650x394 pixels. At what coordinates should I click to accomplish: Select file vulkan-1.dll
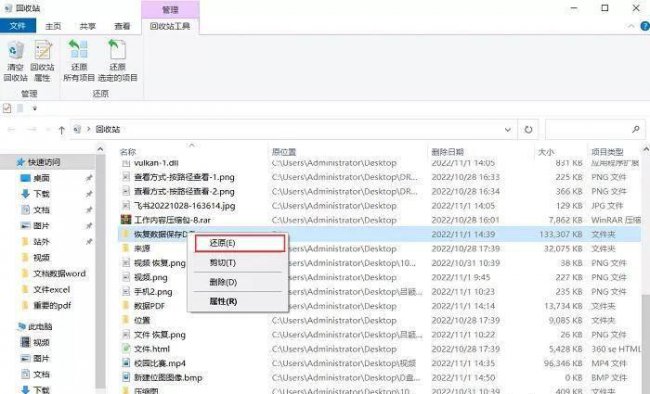pyautogui.click(x=156, y=163)
